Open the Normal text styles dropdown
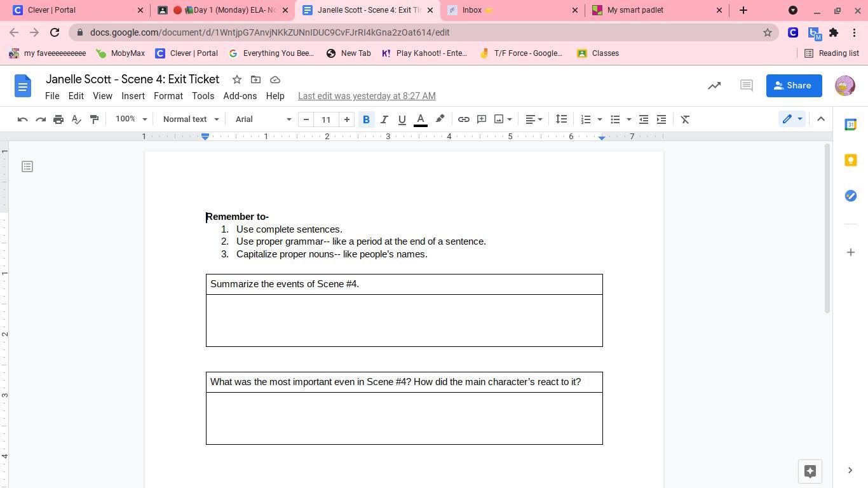The height and width of the screenshot is (488, 868). [191, 119]
